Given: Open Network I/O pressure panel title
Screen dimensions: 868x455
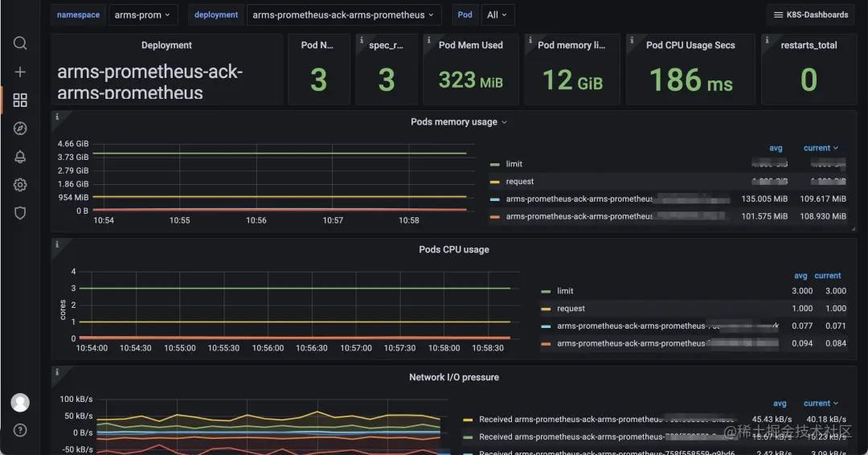Looking at the screenshot, I should click(454, 377).
